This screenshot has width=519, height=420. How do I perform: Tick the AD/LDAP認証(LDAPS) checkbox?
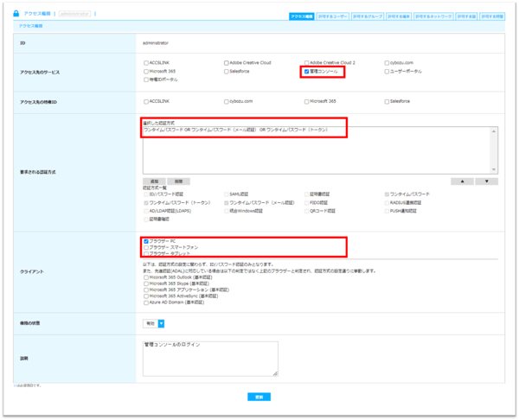click(x=146, y=211)
